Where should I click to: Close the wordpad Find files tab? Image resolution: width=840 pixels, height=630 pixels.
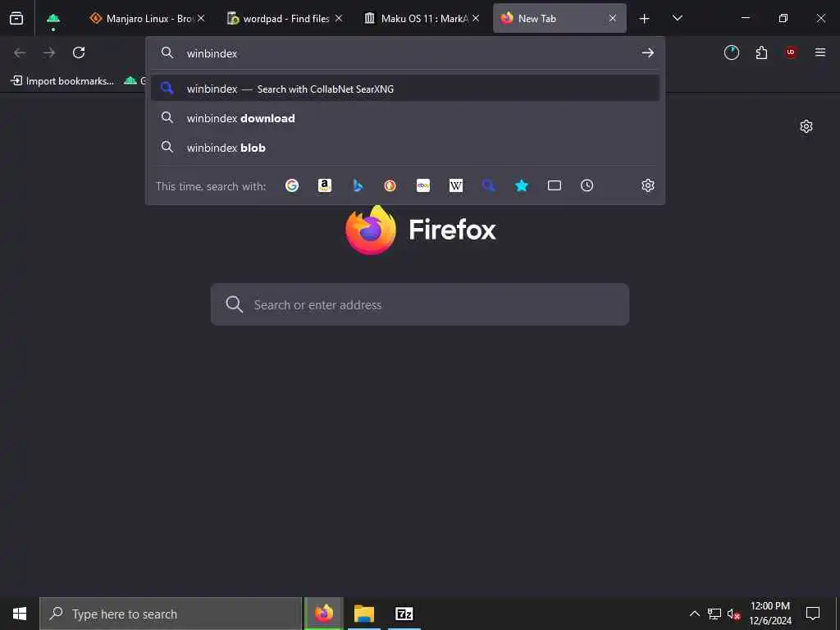(339, 18)
